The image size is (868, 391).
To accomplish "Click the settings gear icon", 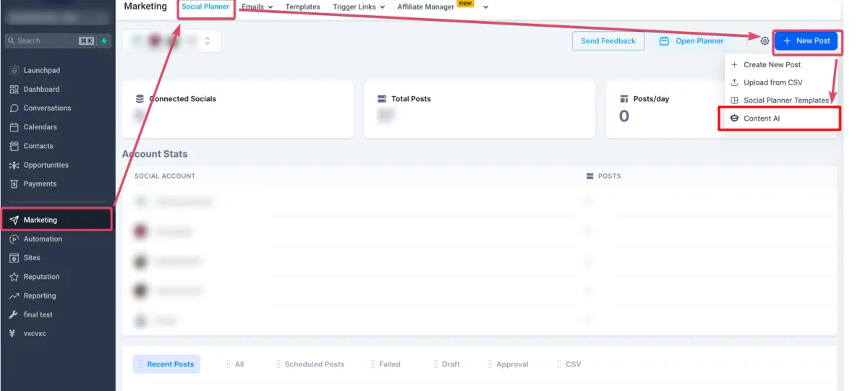I will tap(765, 41).
